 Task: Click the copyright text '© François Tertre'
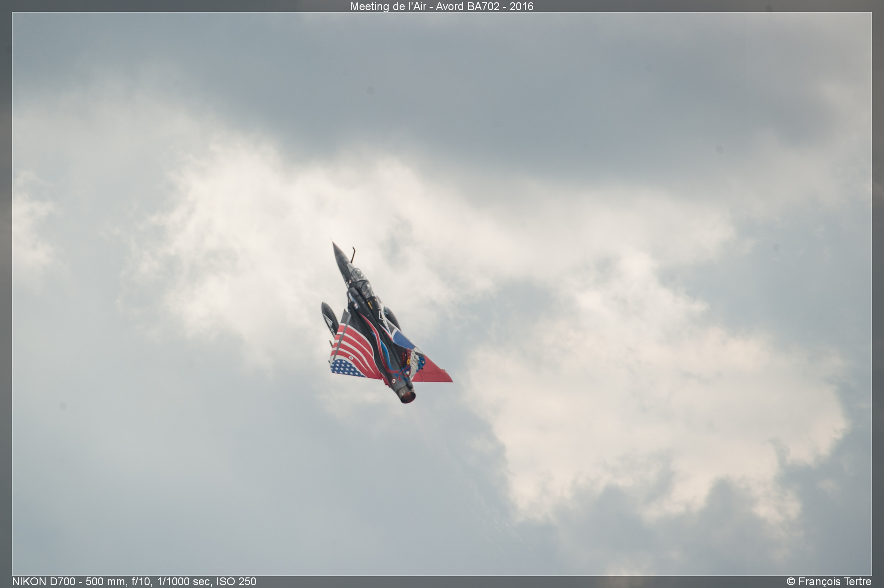829,582
